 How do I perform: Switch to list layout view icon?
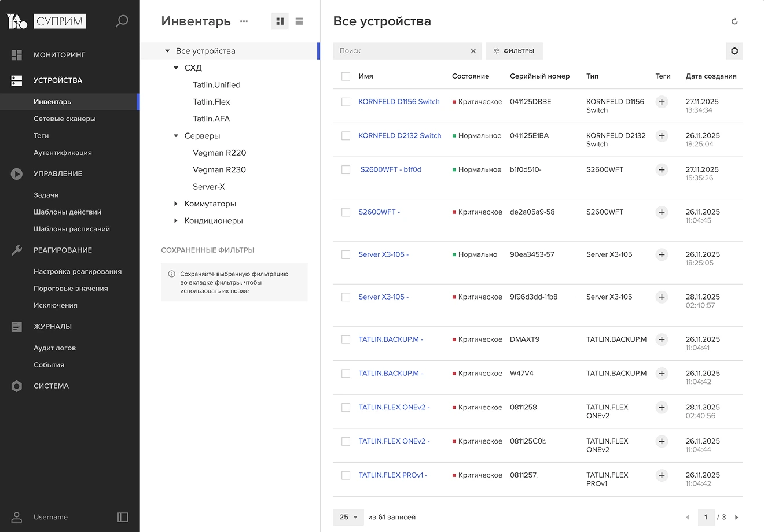click(x=299, y=21)
